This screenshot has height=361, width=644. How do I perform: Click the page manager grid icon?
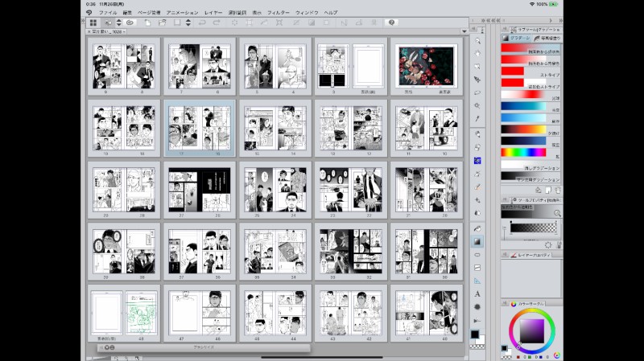(x=93, y=23)
